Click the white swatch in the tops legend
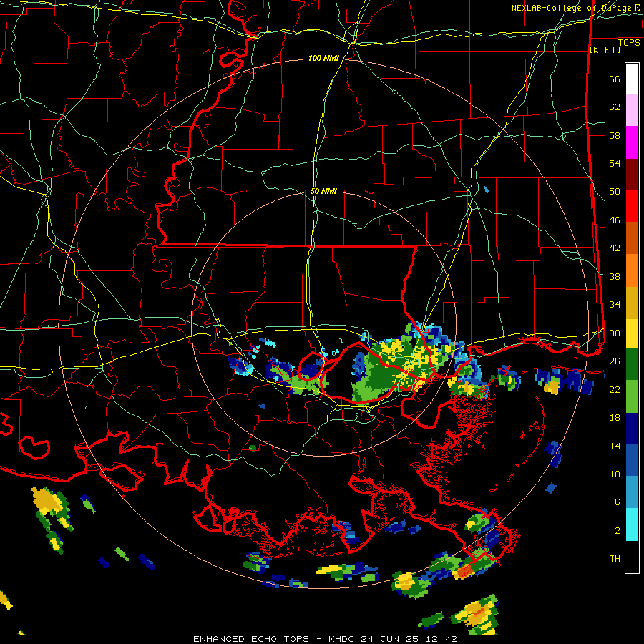This screenshot has height=644, width=644. 632,79
